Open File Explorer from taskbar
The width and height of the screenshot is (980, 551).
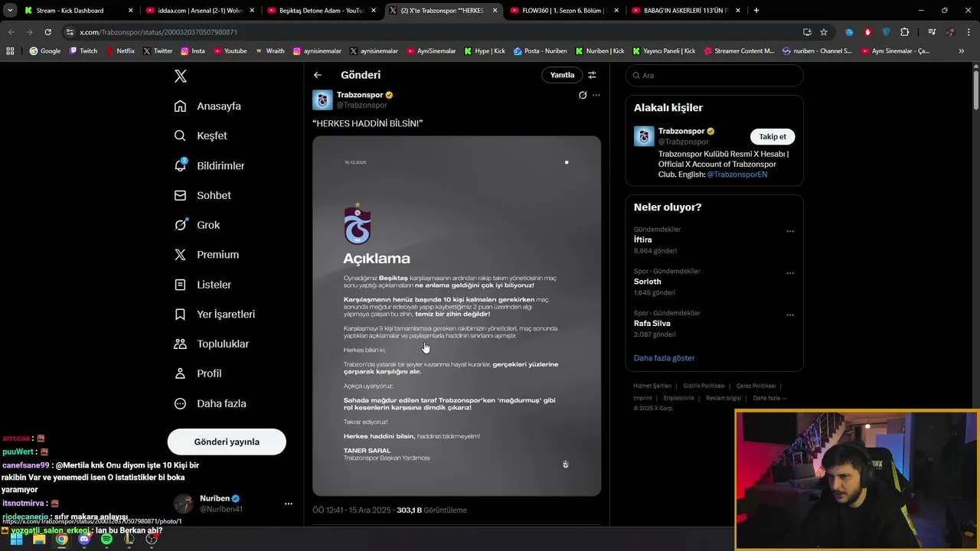click(39, 539)
